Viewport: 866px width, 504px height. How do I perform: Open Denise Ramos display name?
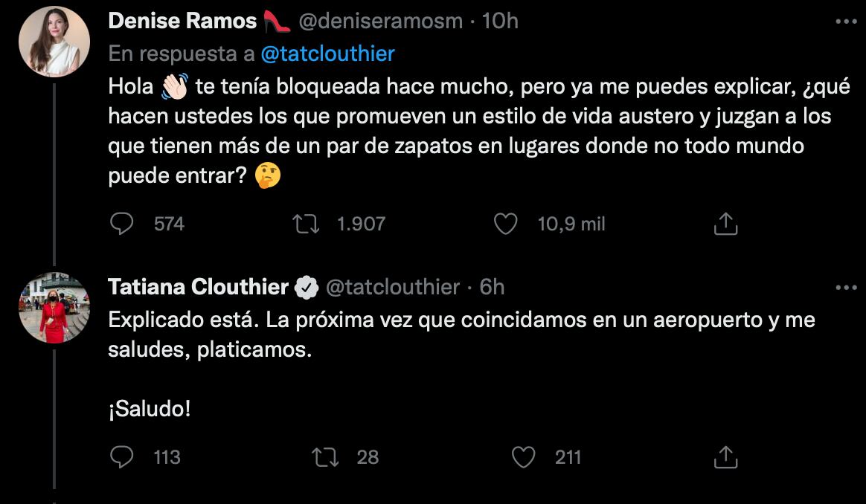point(182,21)
